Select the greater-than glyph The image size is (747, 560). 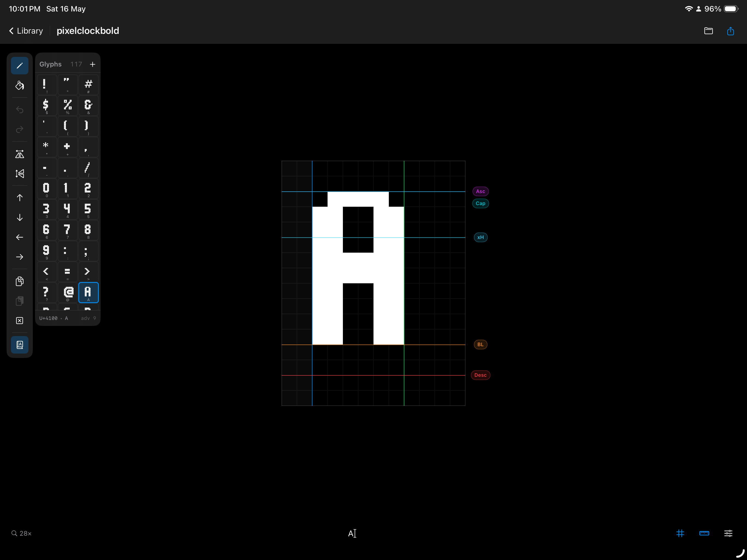click(89, 272)
